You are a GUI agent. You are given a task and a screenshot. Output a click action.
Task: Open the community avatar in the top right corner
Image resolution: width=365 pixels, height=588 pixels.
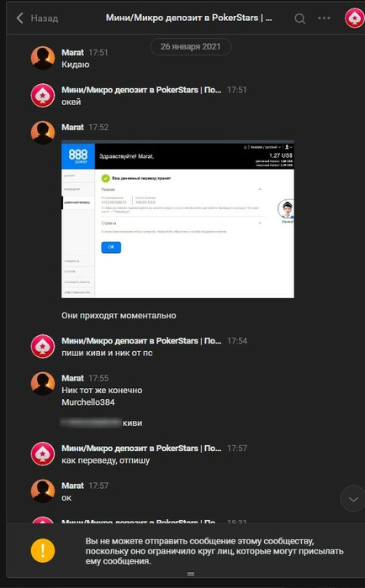[x=354, y=18]
